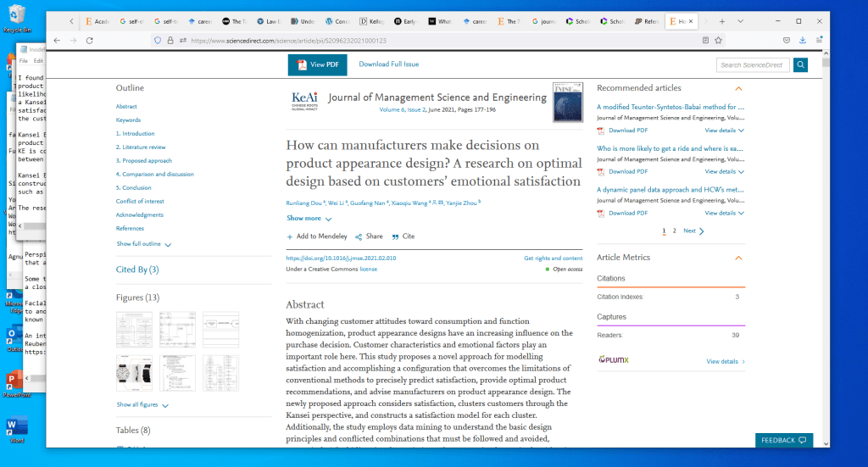Click into Search ScienceDirect field

(752, 64)
